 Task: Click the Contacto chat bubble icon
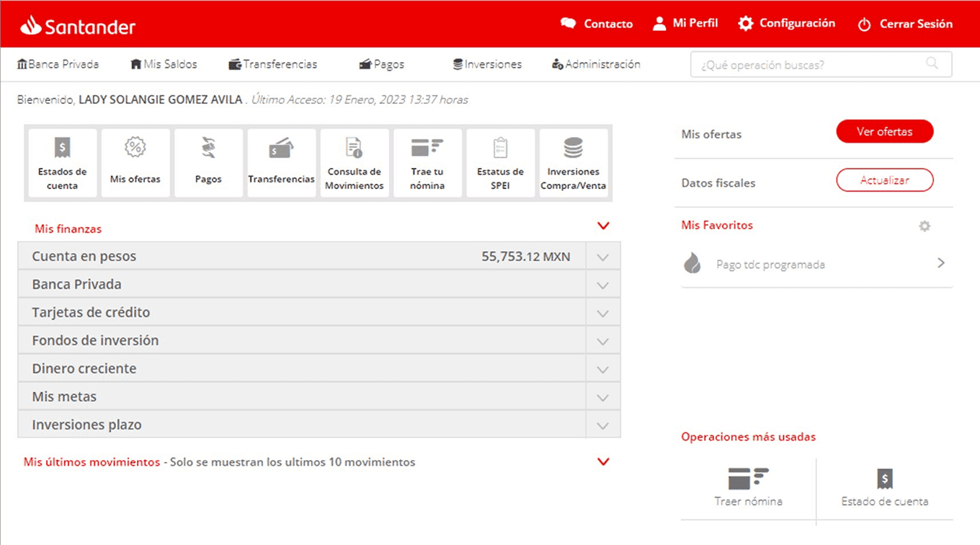(x=568, y=24)
